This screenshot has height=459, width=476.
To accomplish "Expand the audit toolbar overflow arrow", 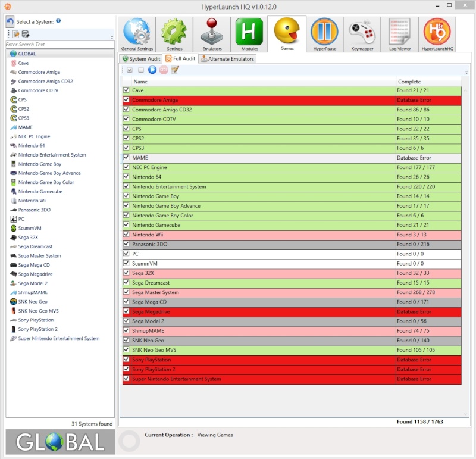I will click(466, 73).
